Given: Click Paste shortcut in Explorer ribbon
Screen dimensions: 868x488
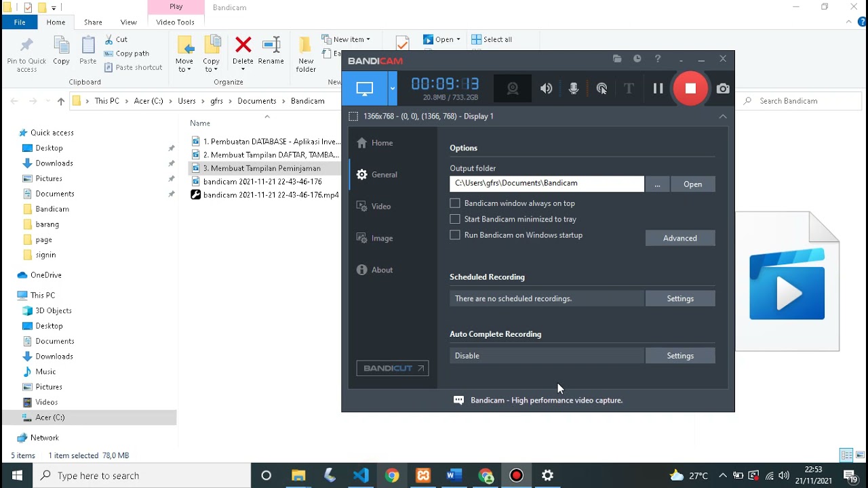Looking at the screenshot, I should click(x=134, y=67).
